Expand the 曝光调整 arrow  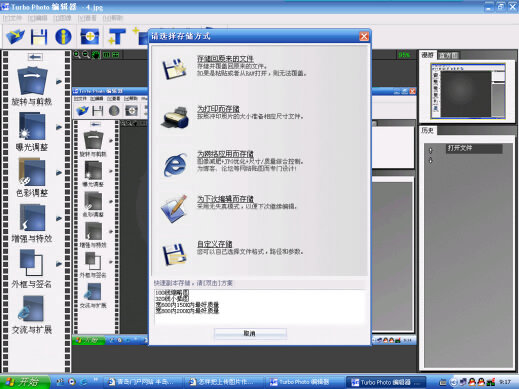(59, 127)
